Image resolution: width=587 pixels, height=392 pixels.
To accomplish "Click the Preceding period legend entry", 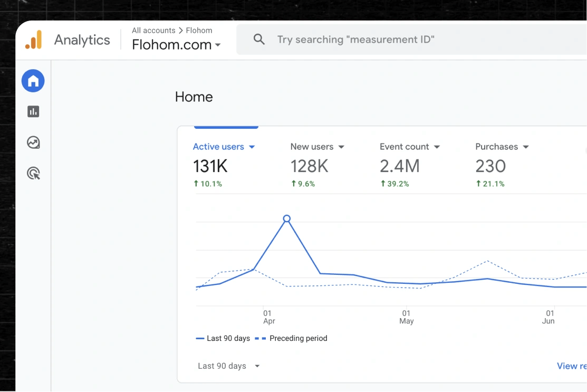I will (x=291, y=338).
